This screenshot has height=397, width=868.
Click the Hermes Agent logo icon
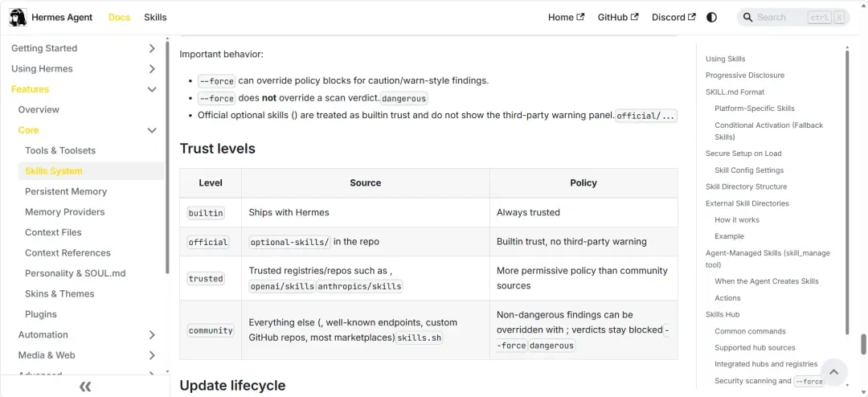[x=18, y=17]
